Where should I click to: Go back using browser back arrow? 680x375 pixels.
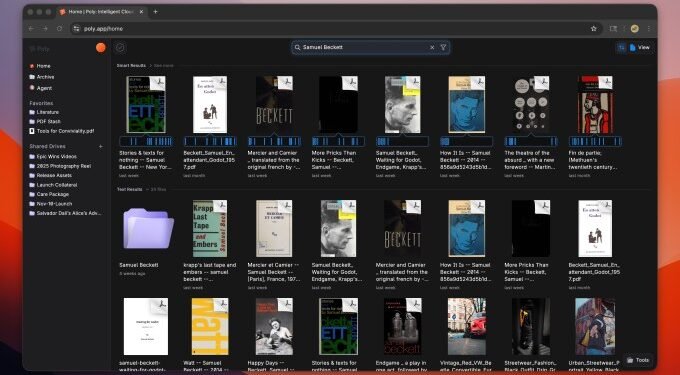click(31, 29)
